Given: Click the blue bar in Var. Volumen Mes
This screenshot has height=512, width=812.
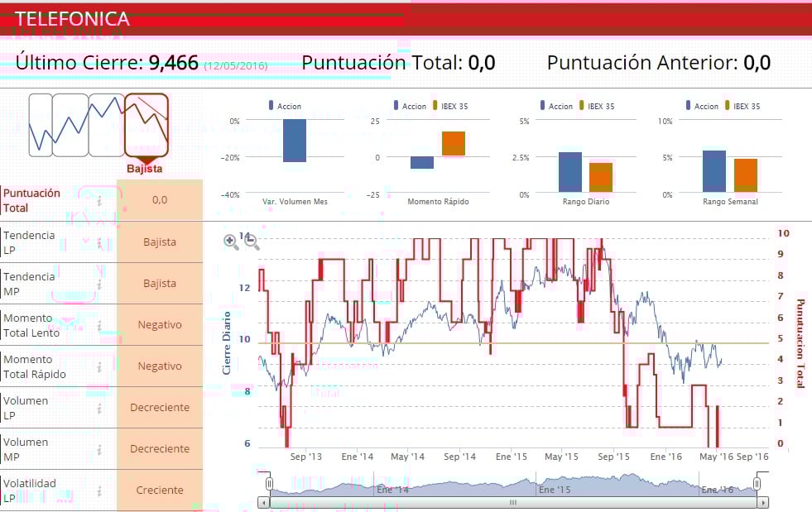Looking at the screenshot, I should click(295, 141).
